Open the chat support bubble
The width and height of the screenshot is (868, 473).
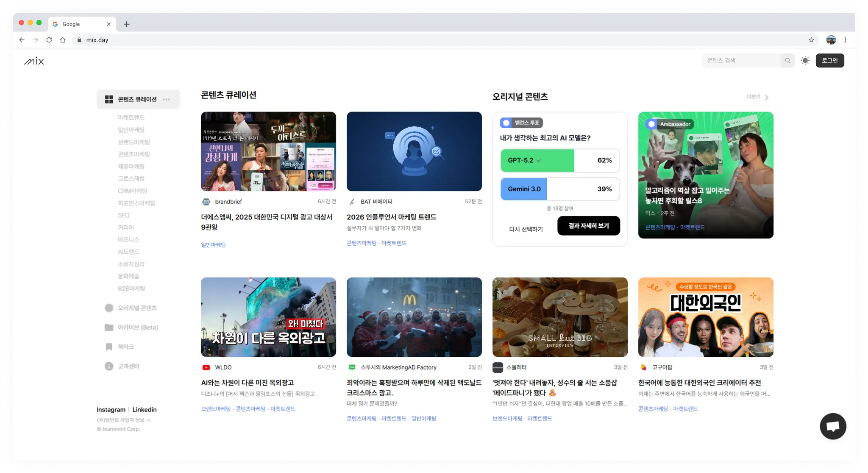(833, 426)
